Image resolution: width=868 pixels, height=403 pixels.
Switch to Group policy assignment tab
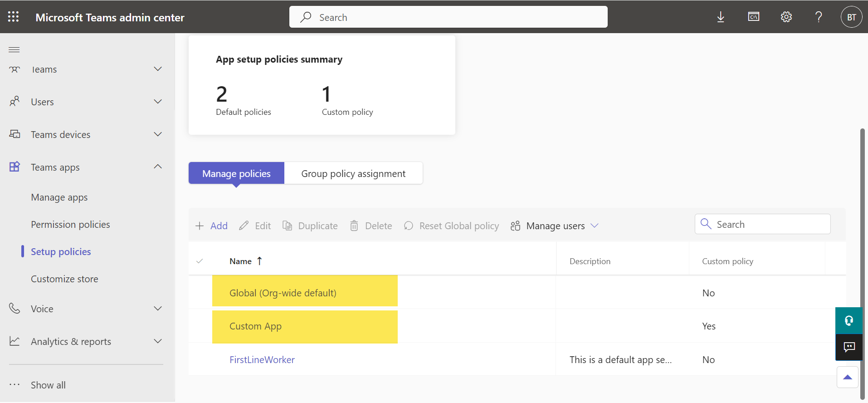click(353, 173)
